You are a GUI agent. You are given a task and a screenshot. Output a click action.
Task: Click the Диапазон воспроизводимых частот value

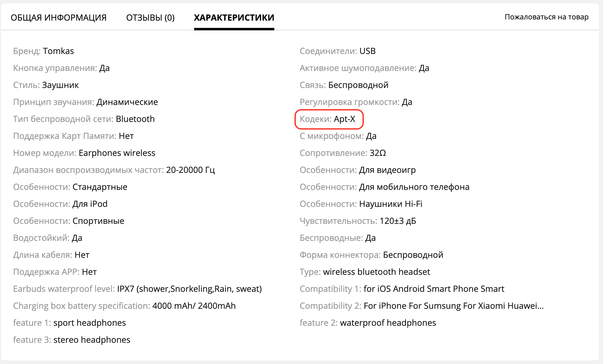[x=190, y=170]
